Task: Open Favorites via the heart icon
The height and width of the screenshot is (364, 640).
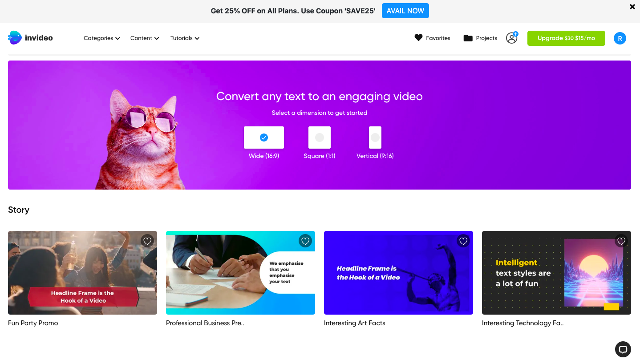Action: click(x=418, y=38)
